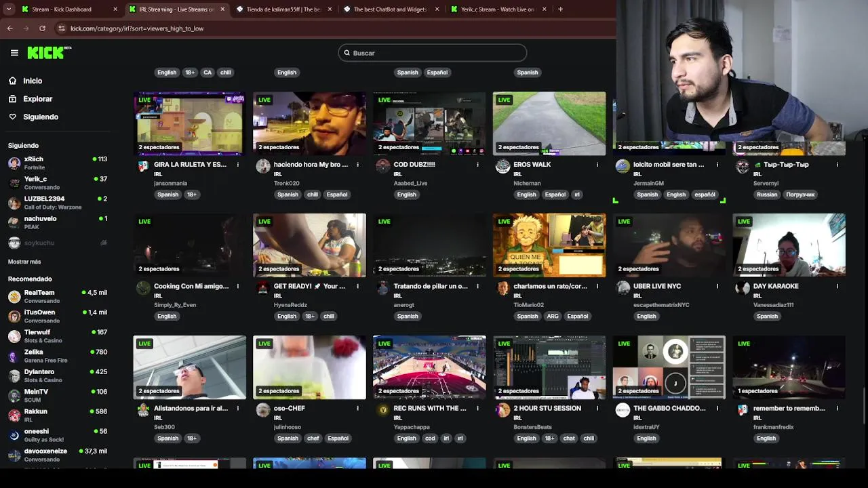Click the chef tag under julinhooso

(x=313, y=439)
